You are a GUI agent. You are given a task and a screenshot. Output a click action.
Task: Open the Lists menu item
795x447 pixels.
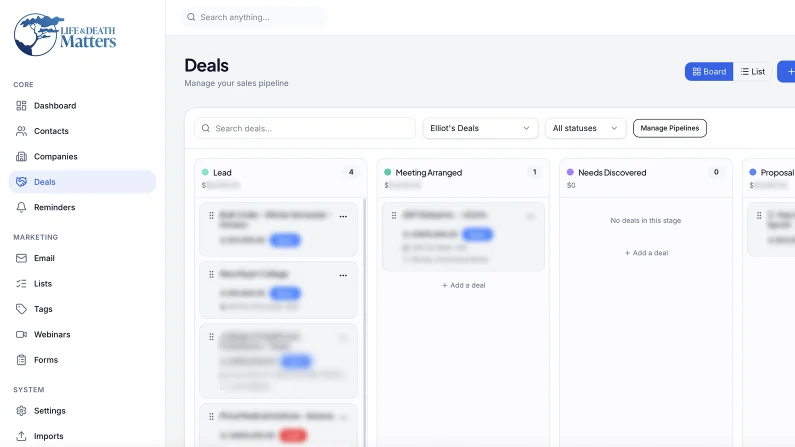pos(43,283)
